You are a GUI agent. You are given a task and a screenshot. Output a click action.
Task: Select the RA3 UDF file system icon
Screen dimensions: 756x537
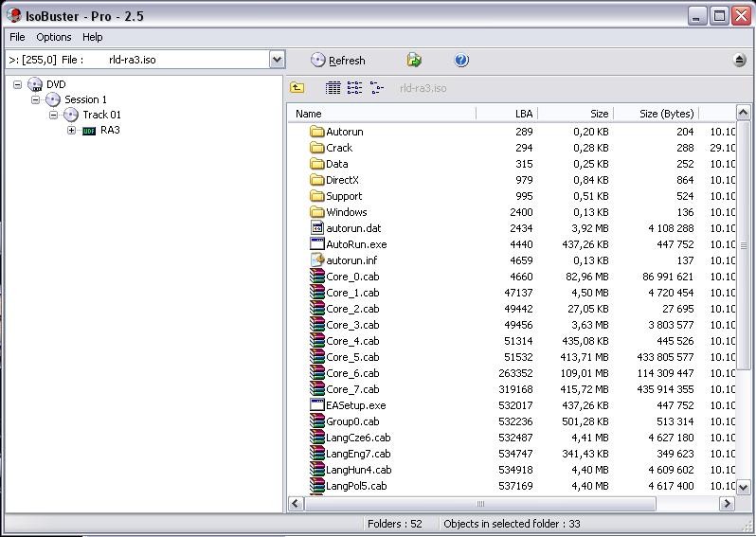(89, 131)
